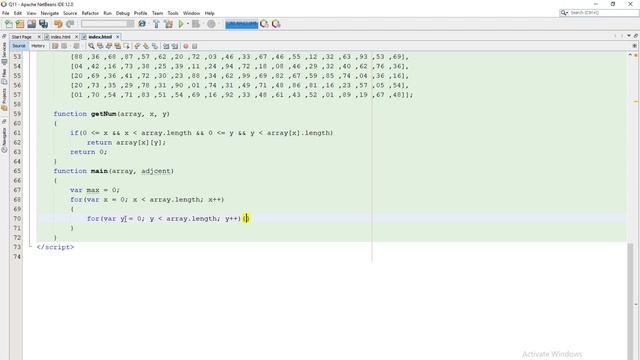Click the editor vertical scrollbar
The width and height of the screenshot is (640, 360).
tap(630, 301)
